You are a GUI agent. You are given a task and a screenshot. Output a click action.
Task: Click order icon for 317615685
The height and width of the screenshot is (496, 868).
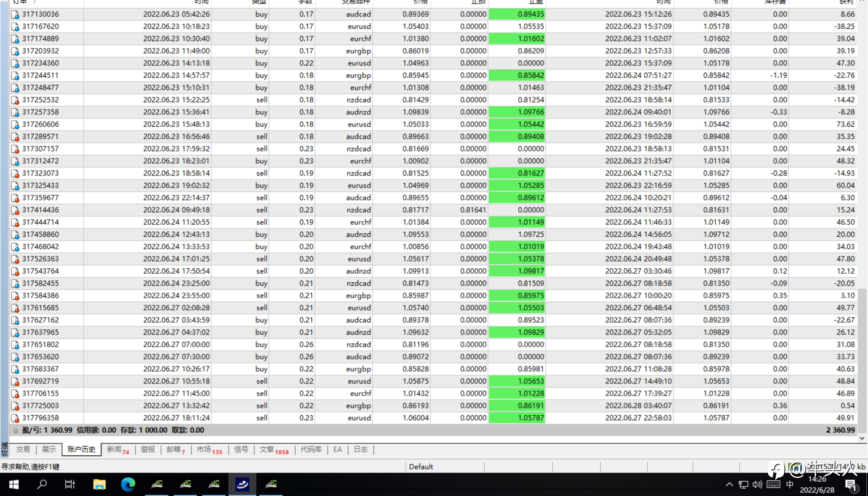[x=15, y=308]
